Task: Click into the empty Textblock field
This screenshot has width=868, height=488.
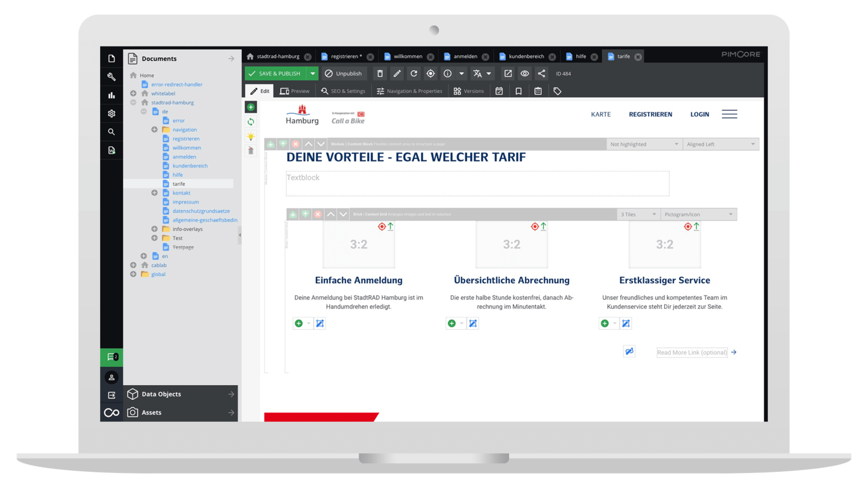Action: point(477,183)
